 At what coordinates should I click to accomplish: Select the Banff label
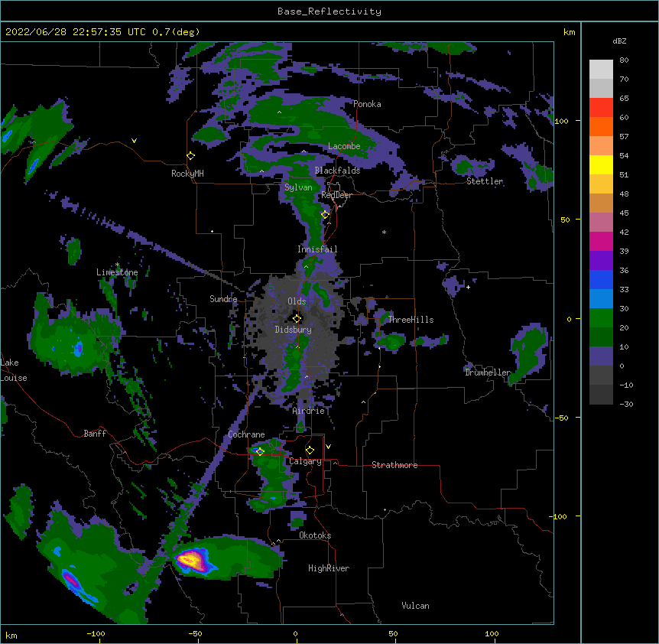95,434
